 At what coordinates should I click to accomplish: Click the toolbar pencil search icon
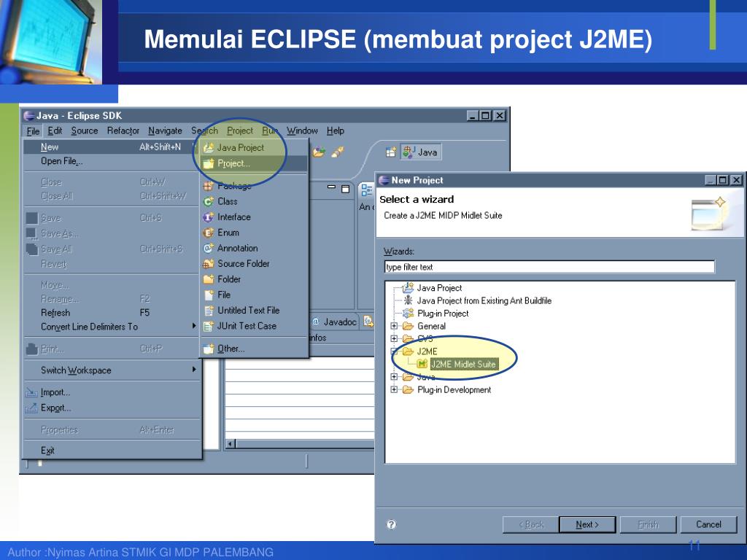coord(337,152)
